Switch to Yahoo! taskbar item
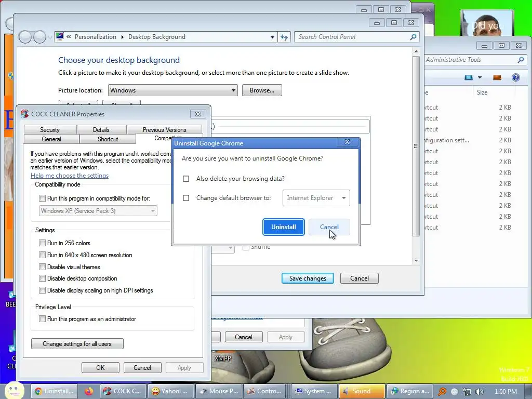 (171, 391)
